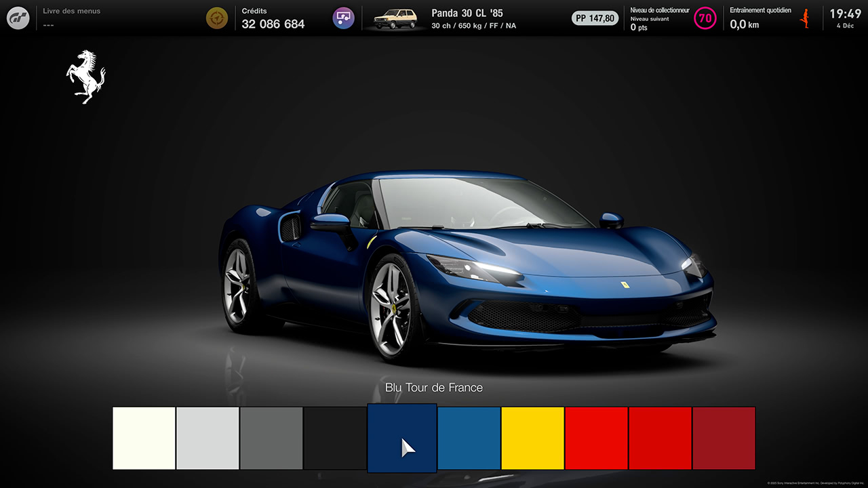Select the white color swatch
The height and width of the screenshot is (488, 868).
[144, 438]
